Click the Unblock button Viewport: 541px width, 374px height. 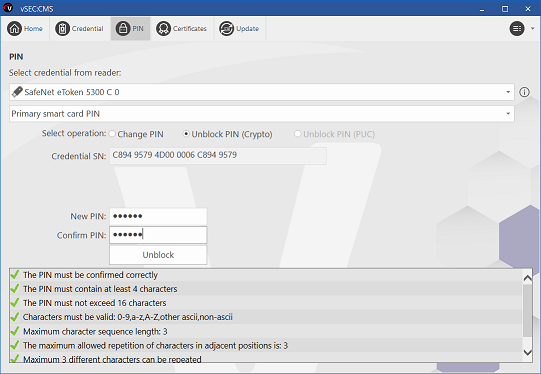point(158,255)
